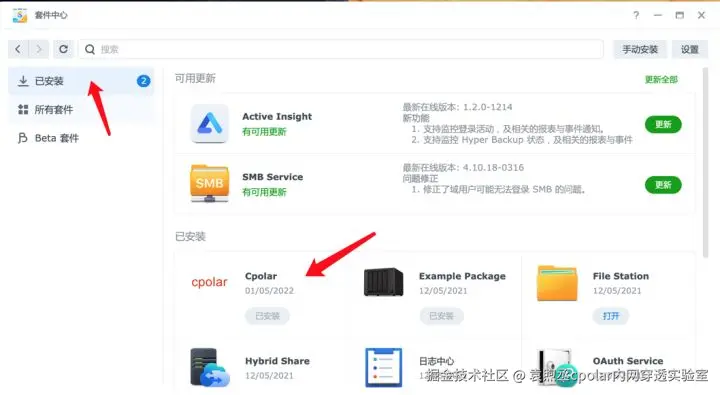The width and height of the screenshot is (720, 395).
Task: Update SMB Service with 更新 button
Action: click(663, 185)
